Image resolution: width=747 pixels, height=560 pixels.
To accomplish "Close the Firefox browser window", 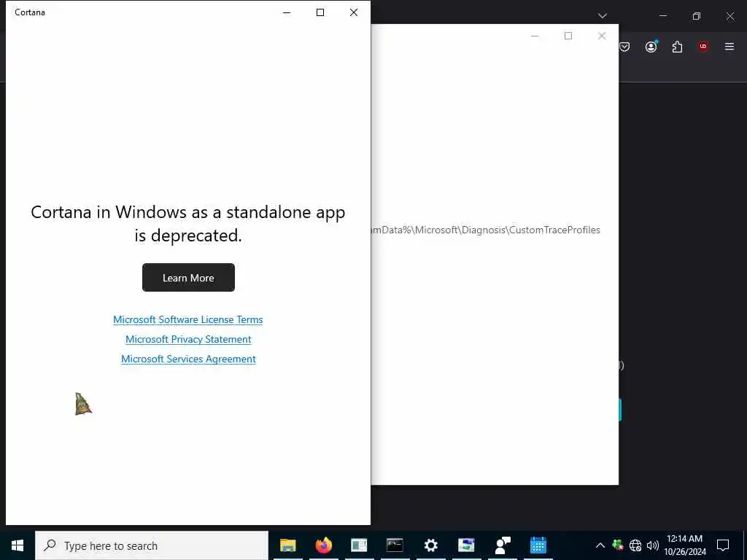I will tap(729, 16).
